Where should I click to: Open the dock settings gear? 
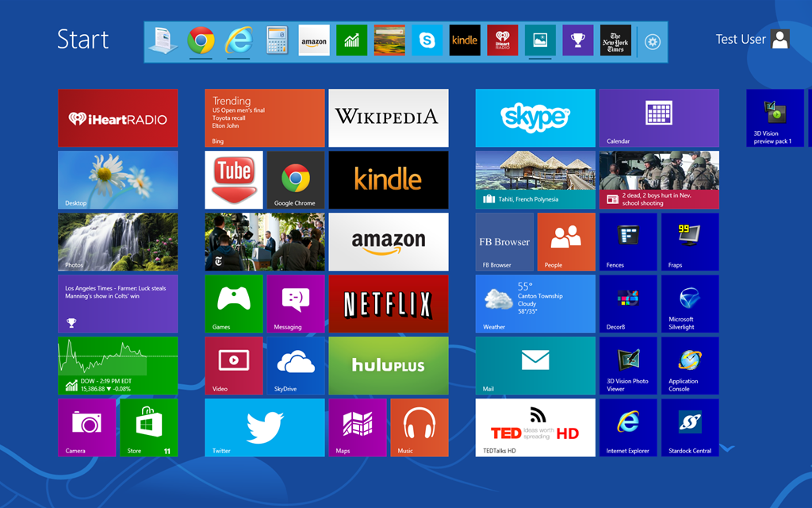coord(653,41)
